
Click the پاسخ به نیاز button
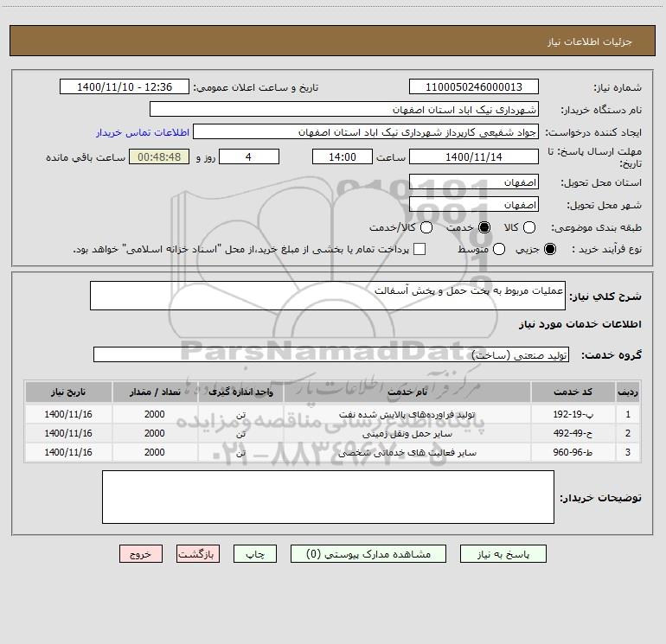[503, 554]
